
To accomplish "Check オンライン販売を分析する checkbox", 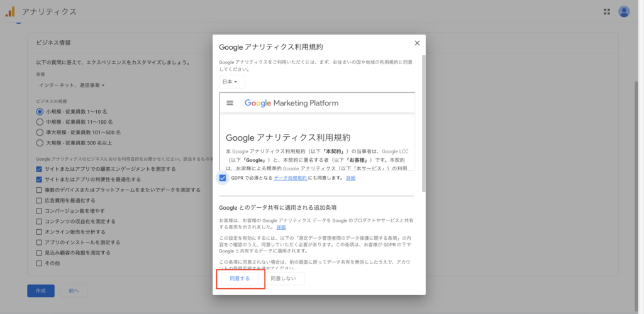I will (x=39, y=232).
